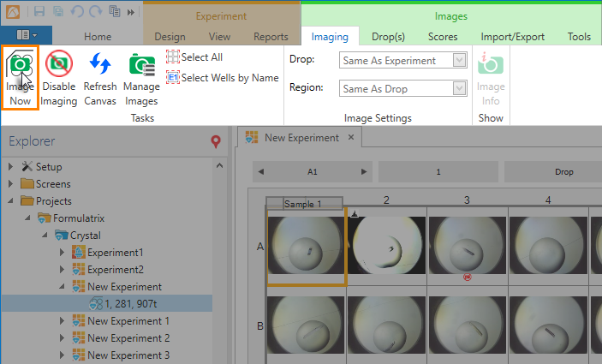Viewport: 602px width, 364px height.
Task: Click the copy windows icon in quick toolbar
Action: (x=115, y=11)
